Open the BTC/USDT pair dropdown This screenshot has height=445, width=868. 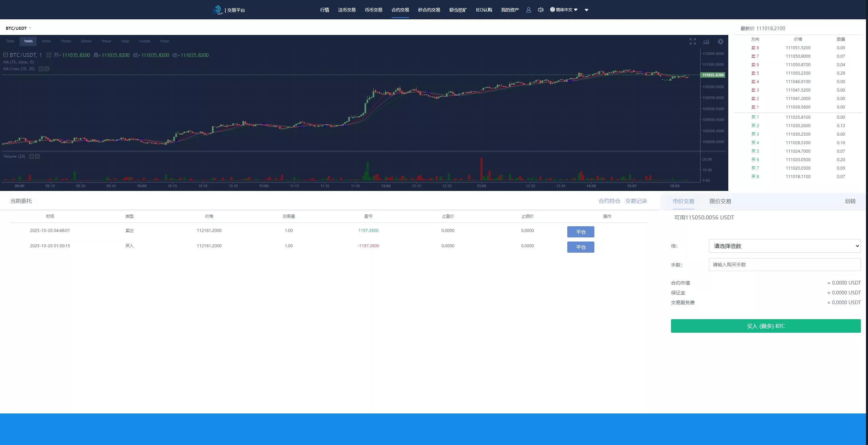[x=19, y=28]
